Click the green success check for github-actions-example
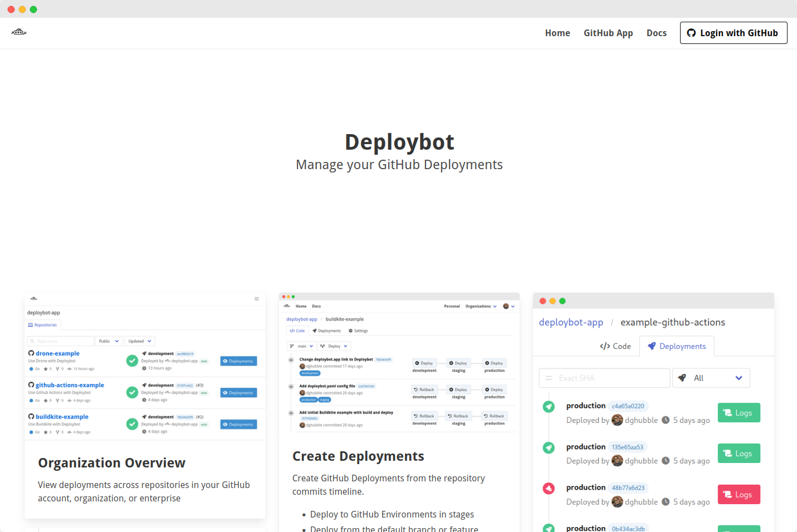 tap(132, 392)
